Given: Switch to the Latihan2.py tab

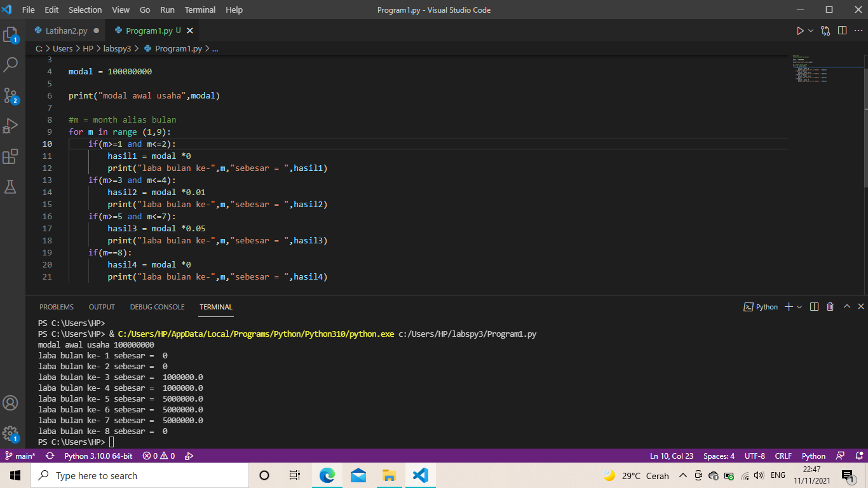Looking at the screenshot, I should (66, 30).
